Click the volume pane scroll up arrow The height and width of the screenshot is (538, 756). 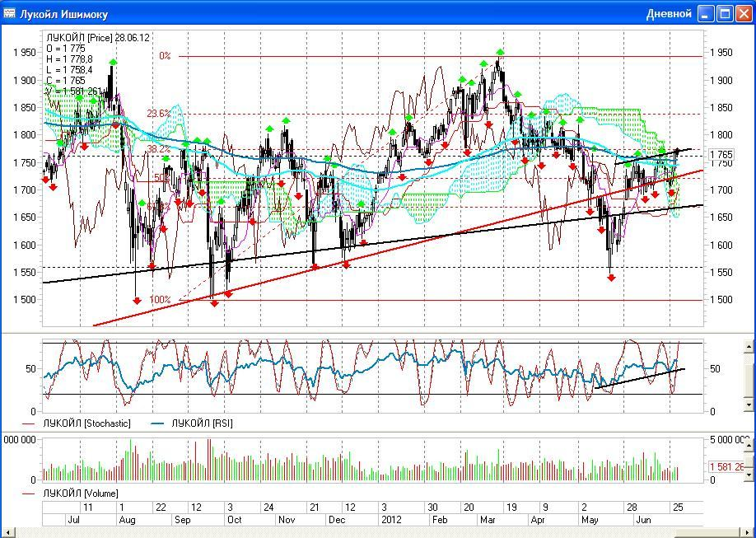(x=749, y=446)
